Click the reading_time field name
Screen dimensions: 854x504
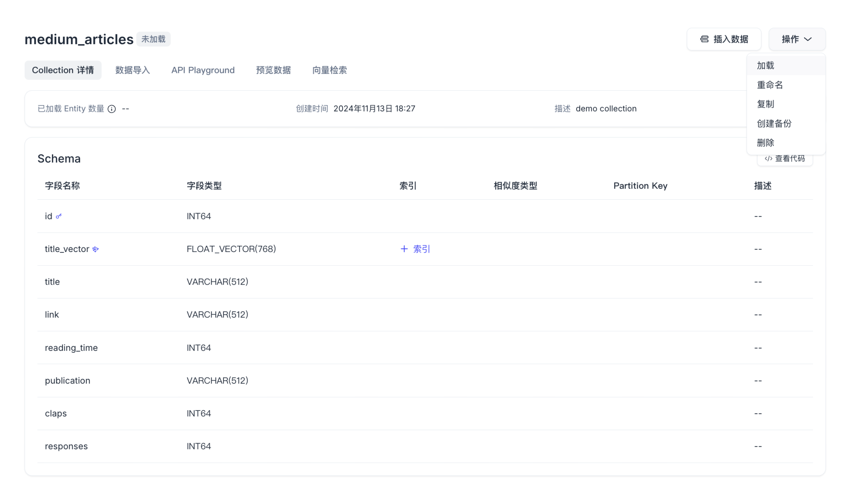tap(71, 348)
